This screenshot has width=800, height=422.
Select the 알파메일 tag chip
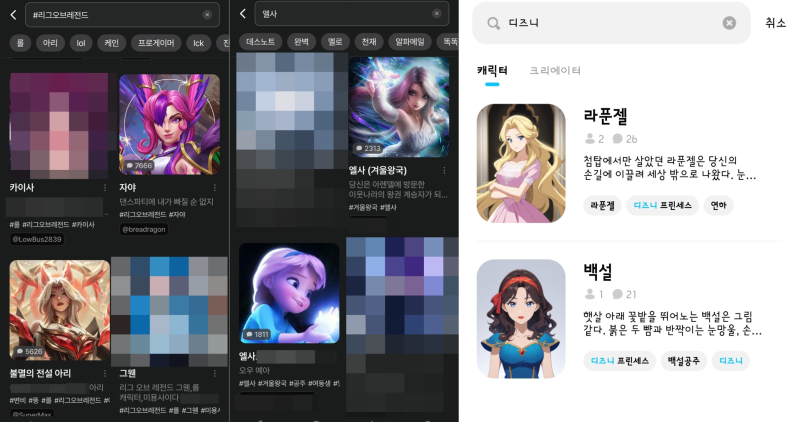click(410, 42)
